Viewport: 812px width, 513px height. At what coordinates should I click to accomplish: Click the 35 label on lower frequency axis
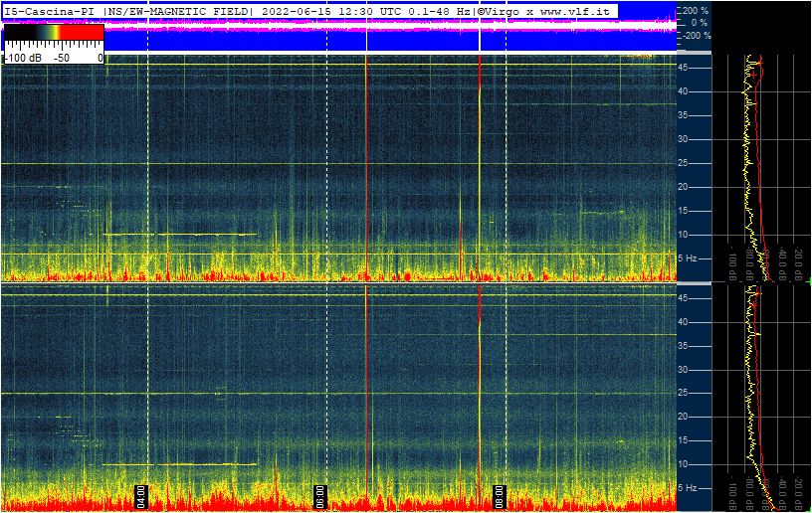coord(684,346)
